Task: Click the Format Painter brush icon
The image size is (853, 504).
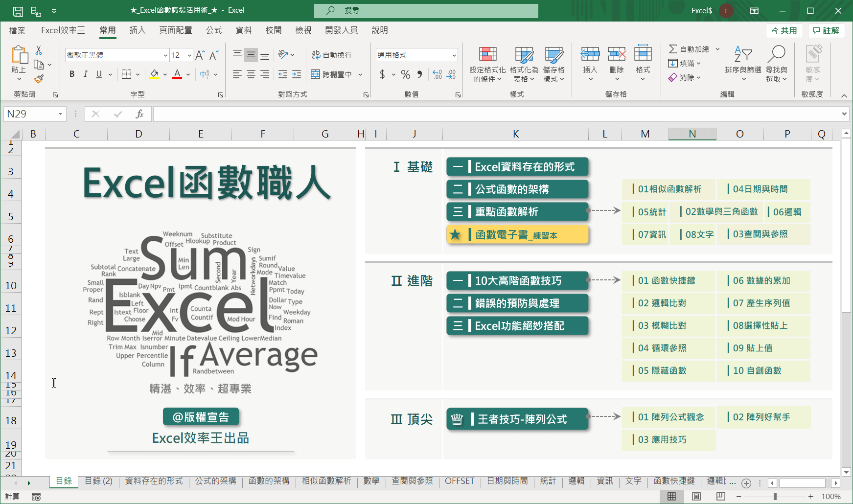Action: (x=39, y=79)
